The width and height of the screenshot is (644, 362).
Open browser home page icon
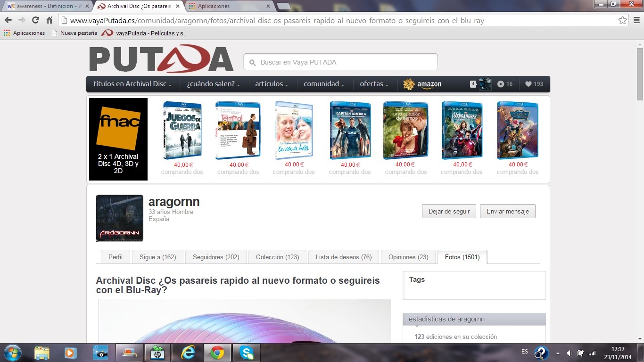point(49,20)
